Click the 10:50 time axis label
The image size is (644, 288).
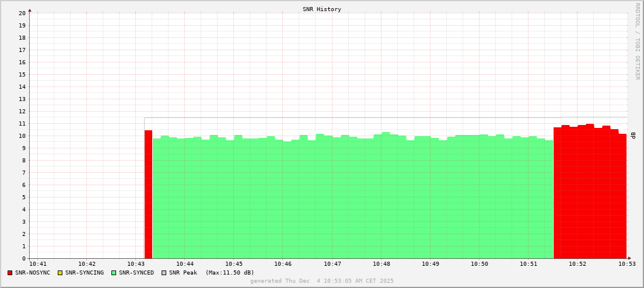click(x=480, y=264)
